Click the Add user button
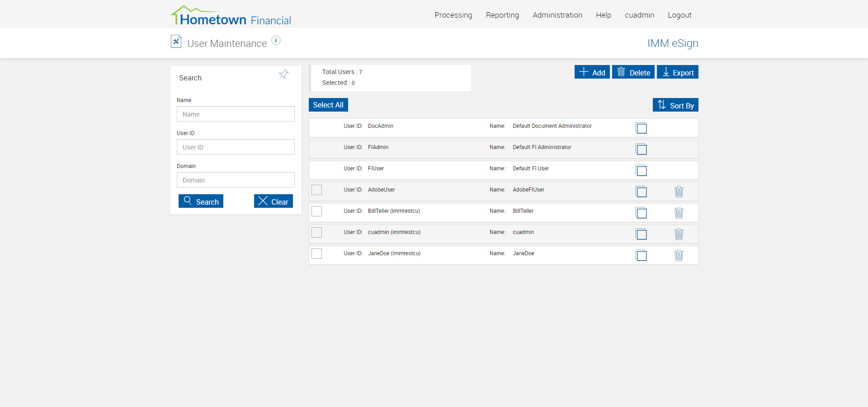The image size is (868, 407). point(592,72)
